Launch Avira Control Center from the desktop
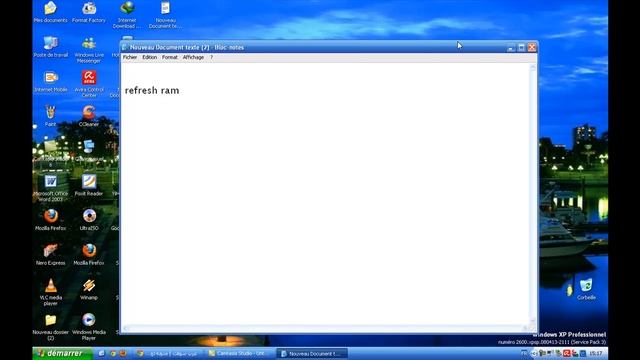 pos(89,84)
